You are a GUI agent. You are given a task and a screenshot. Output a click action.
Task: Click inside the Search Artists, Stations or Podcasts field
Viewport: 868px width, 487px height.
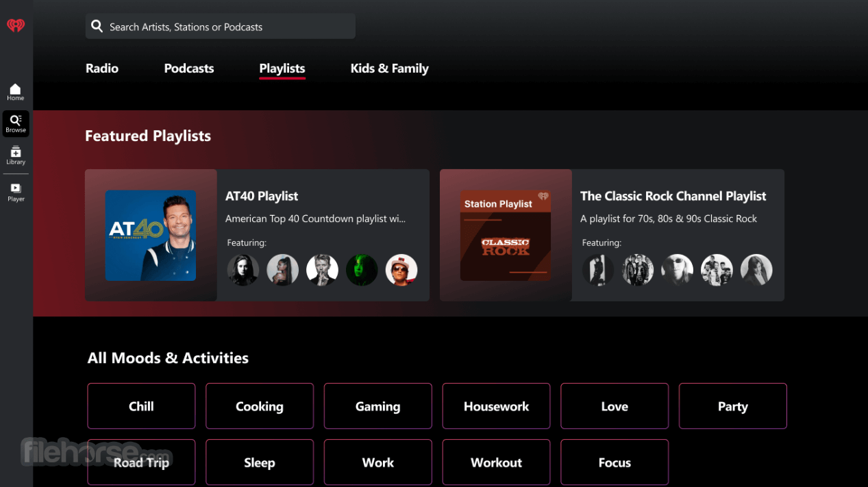[x=220, y=27]
